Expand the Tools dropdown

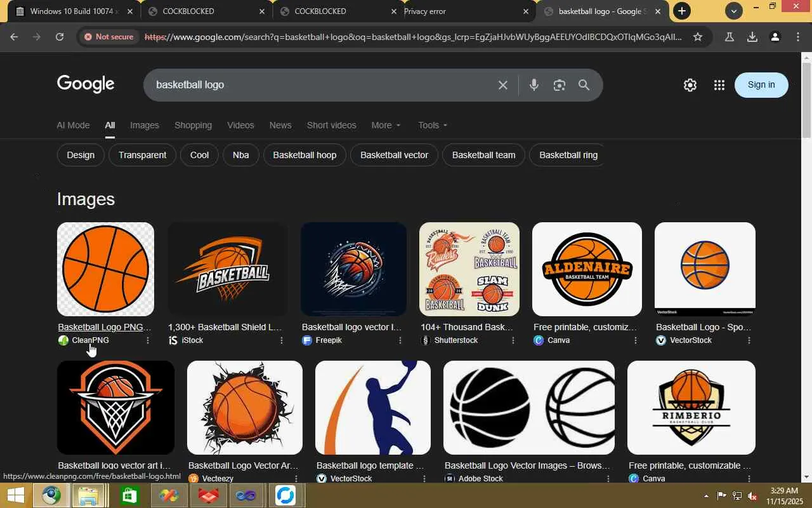click(433, 125)
